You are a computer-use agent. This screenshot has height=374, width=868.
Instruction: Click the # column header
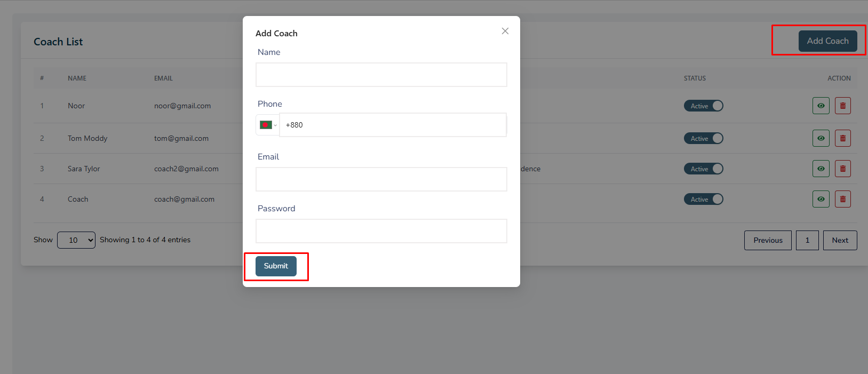coord(42,78)
